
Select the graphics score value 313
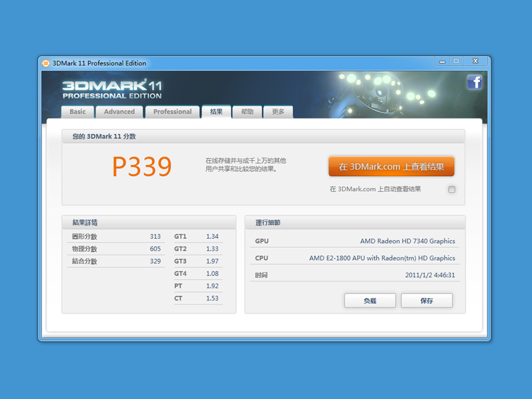point(155,237)
